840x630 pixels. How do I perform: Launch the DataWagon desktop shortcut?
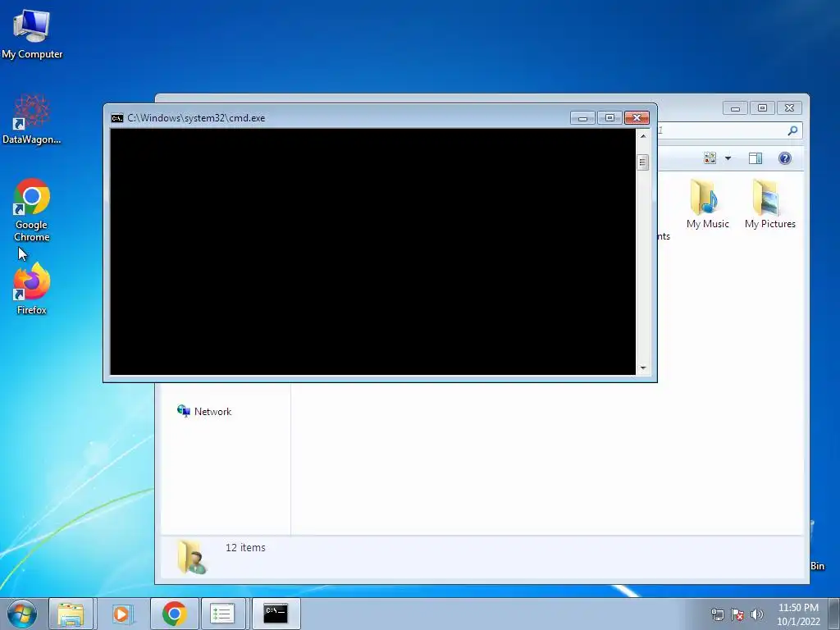click(x=32, y=120)
